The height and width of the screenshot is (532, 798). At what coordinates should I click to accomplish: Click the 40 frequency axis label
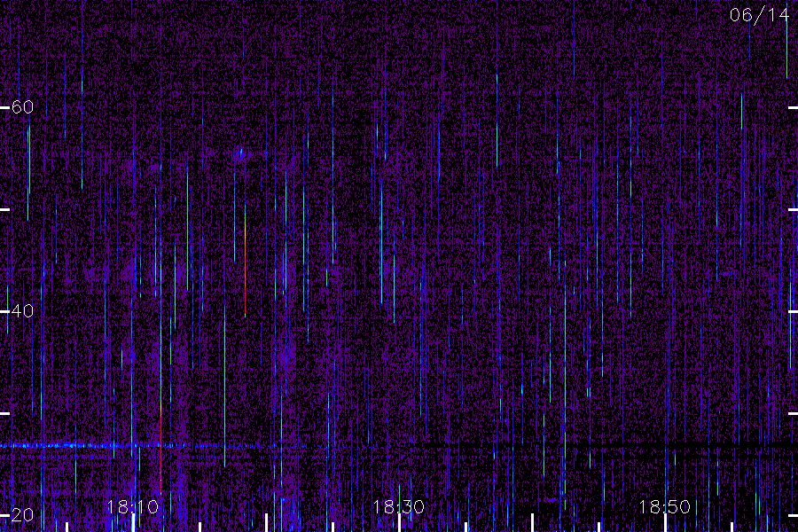22,311
